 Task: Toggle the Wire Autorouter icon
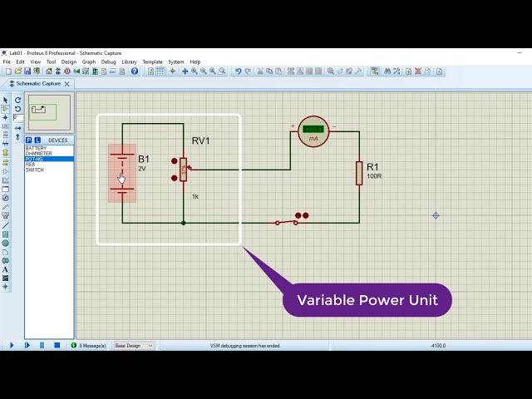[x=375, y=71]
